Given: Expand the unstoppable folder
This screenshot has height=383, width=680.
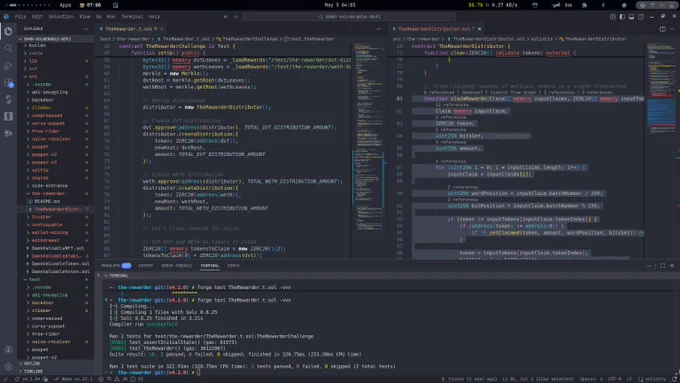Looking at the screenshot, I should [56, 225].
